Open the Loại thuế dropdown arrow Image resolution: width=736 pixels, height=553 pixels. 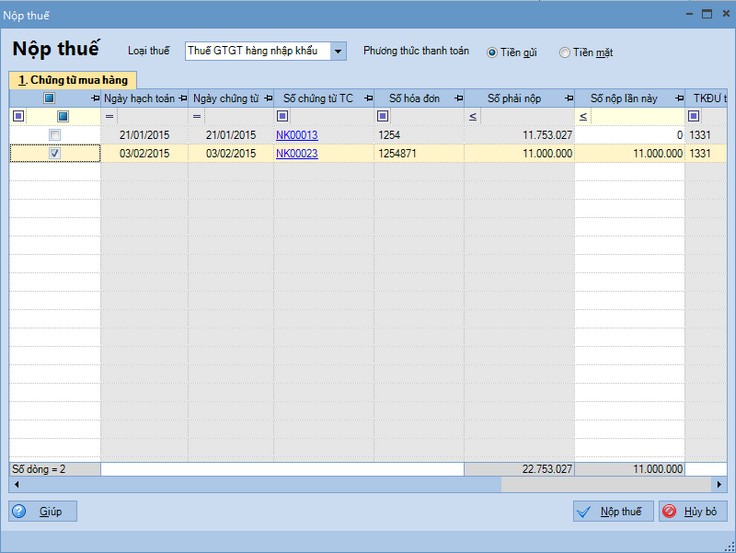(x=338, y=51)
